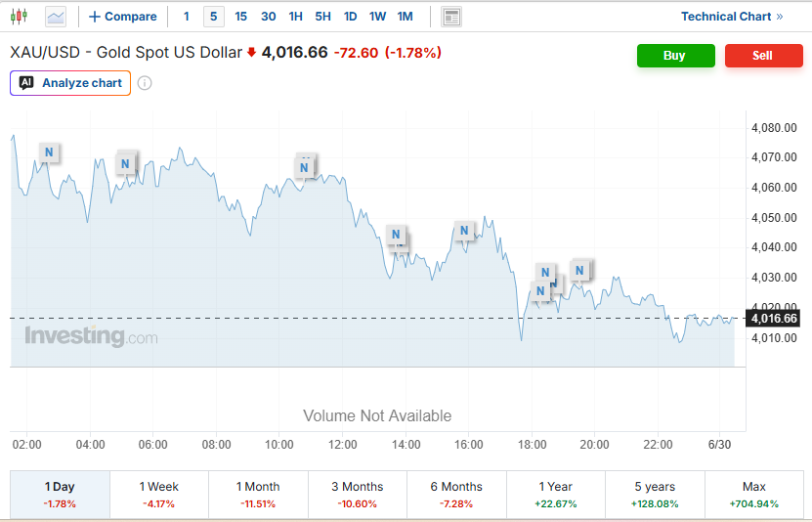Viewport: 812px width, 522px height.
Task: Select the 1H interval
Action: point(296,17)
